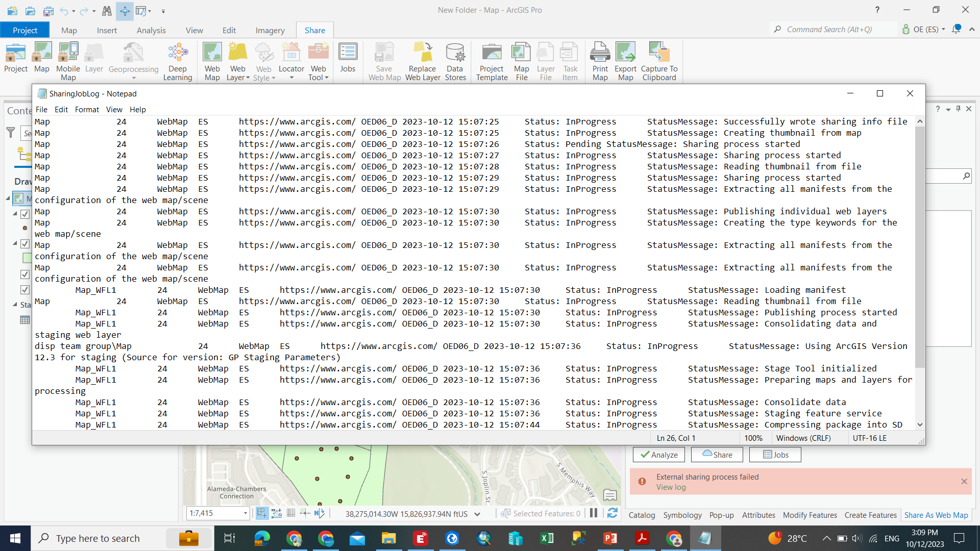Open the Print Map tool

coord(600,61)
